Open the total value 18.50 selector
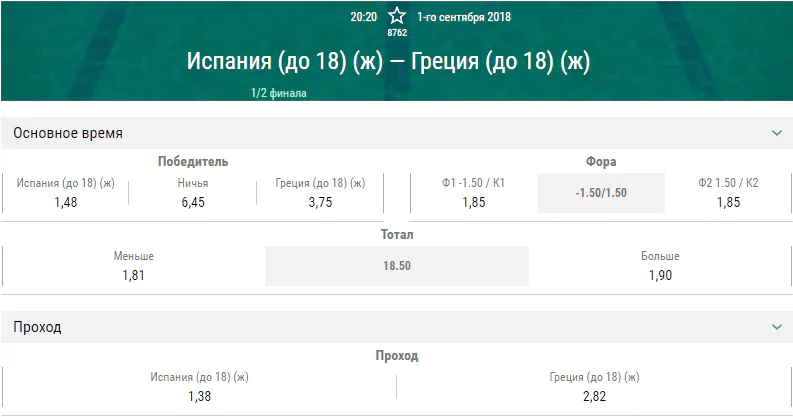 coord(397,266)
